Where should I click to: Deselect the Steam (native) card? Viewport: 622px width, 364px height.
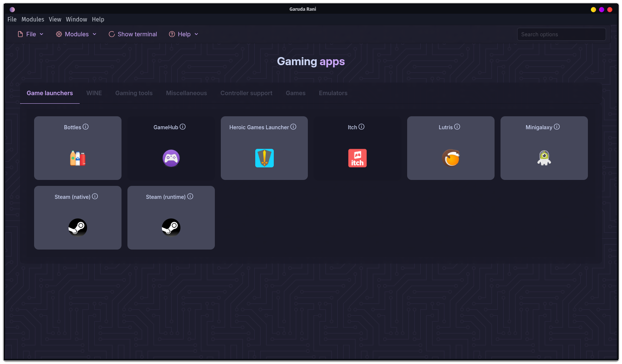pos(78,218)
